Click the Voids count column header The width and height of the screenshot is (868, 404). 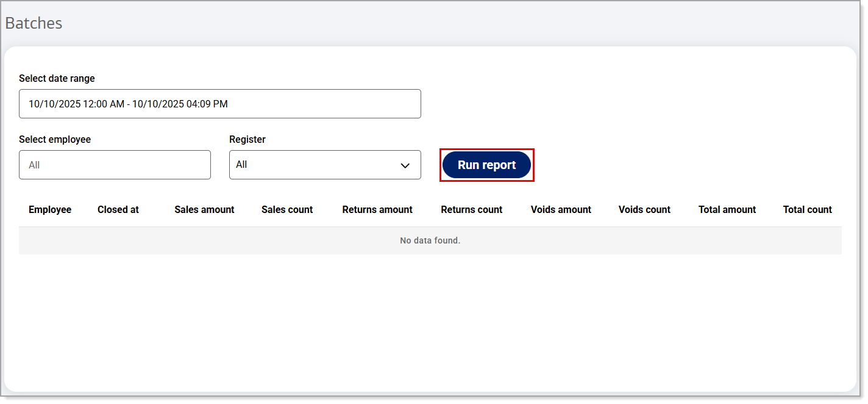(644, 209)
